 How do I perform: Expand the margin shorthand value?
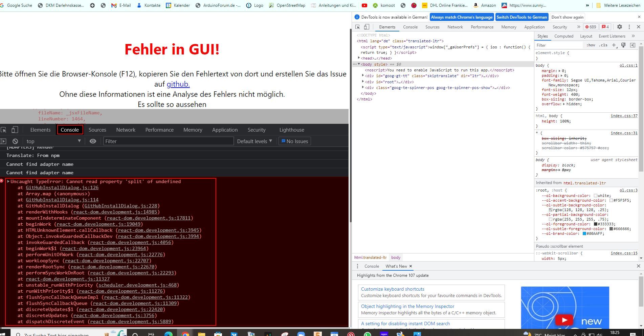point(560,71)
